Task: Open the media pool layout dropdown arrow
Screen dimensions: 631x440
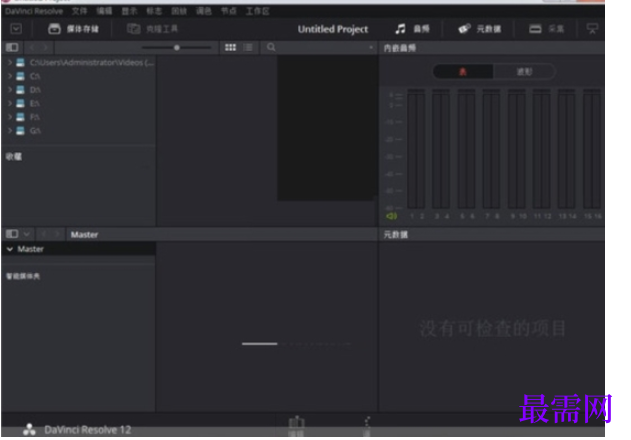Action: [27, 234]
